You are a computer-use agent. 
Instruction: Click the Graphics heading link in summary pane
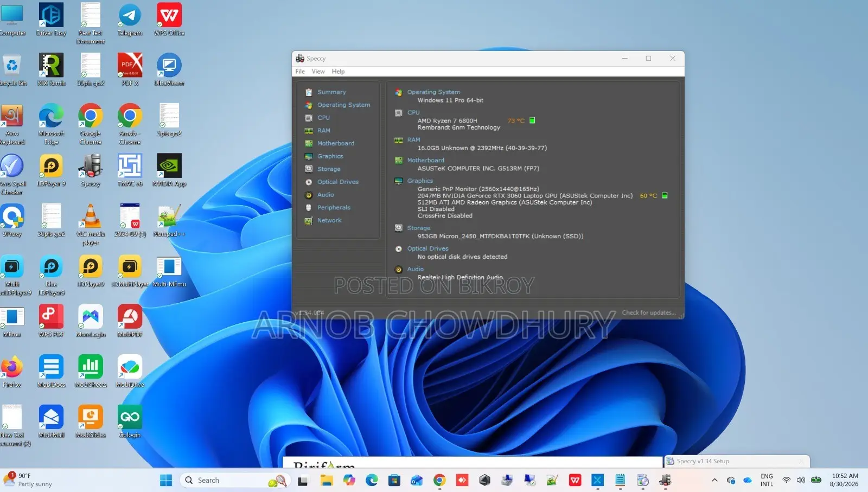pyautogui.click(x=420, y=181)
